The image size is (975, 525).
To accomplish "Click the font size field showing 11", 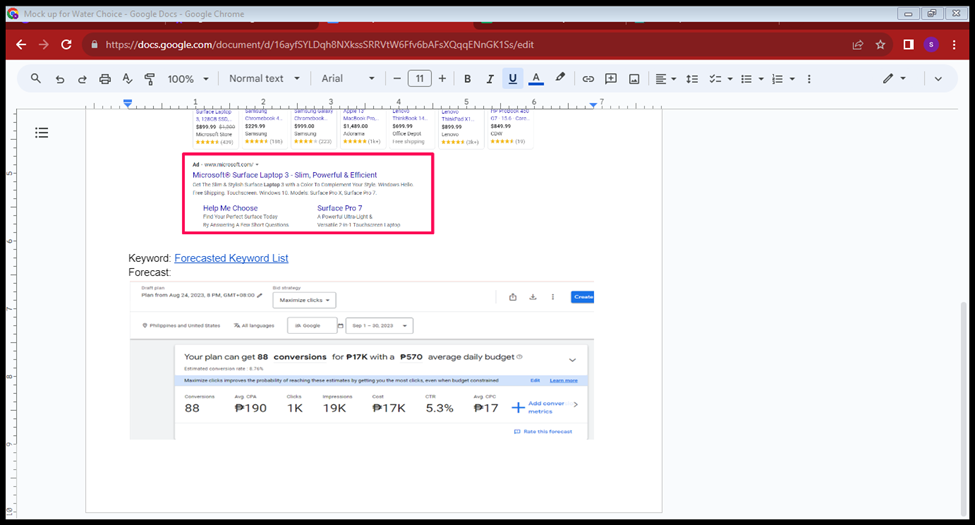I will [420, 78].
